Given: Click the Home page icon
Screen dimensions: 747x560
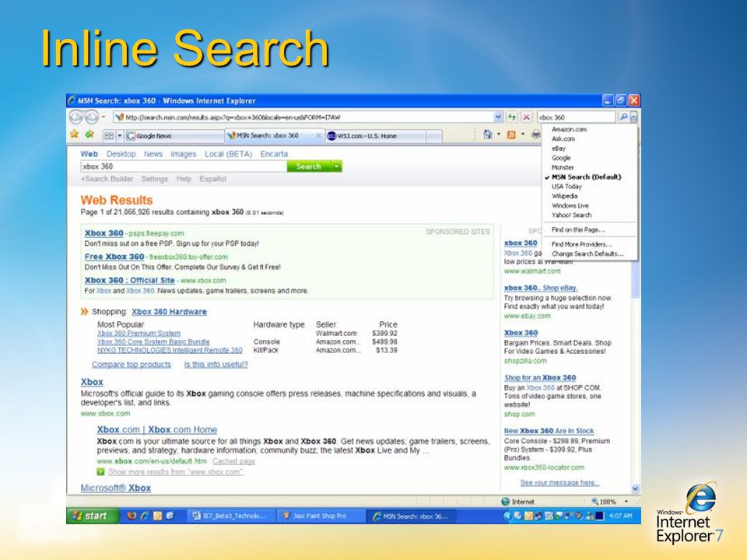Looking at the screenshot, I should pos(487,135).
